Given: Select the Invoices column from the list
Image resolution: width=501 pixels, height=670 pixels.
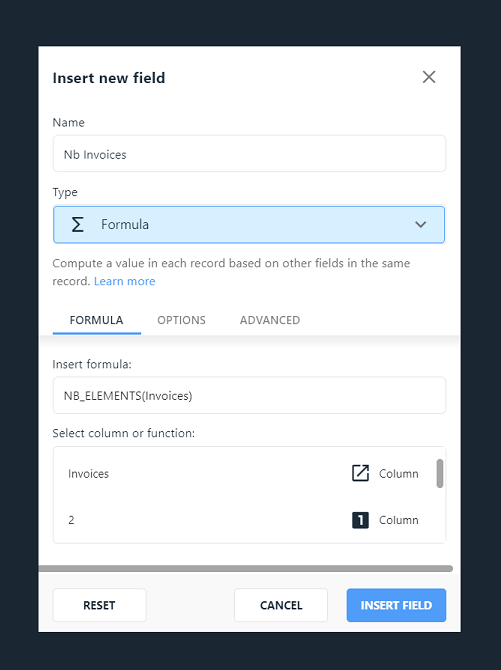Looking at the screenshot, I should (244, 473).
